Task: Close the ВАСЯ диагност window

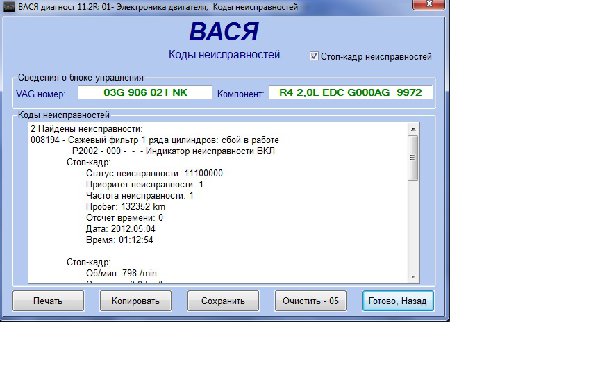Action: pos(428,4)
